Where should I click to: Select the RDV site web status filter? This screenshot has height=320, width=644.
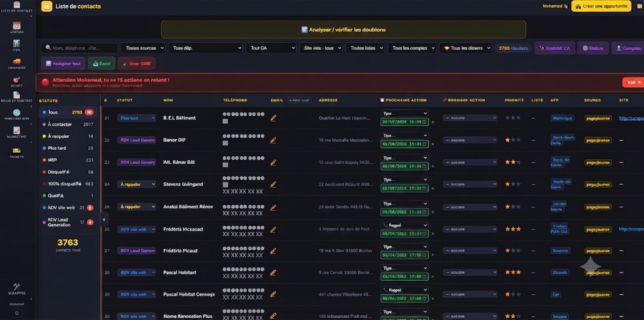pyautogui.click(x=68, y=208)
